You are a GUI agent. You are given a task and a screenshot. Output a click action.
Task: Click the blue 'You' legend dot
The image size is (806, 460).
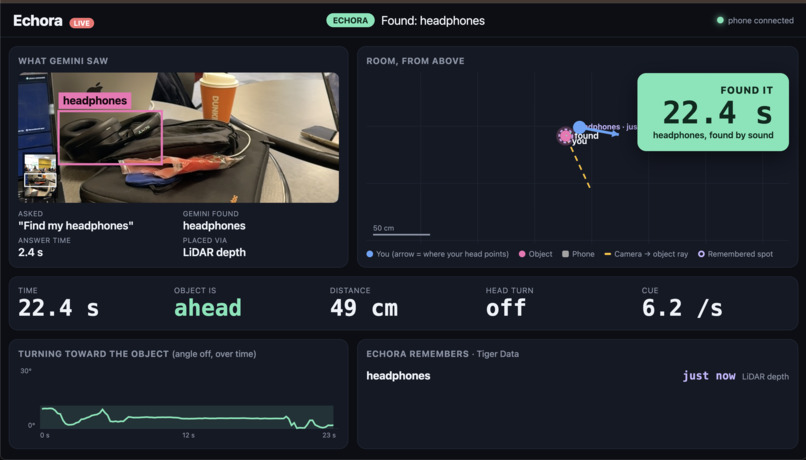point(370,254)
